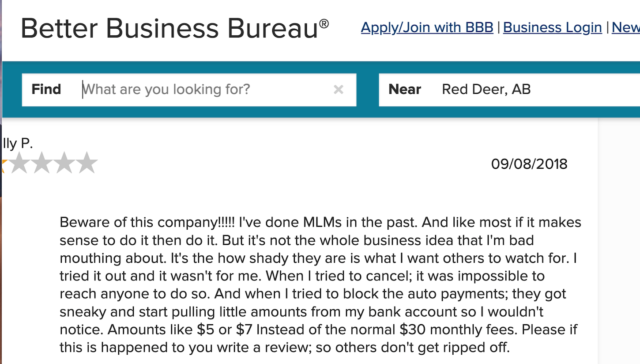Click the Near label in location box
The width and height of the screenshot is (640, 364).
(x=404, y=89)
